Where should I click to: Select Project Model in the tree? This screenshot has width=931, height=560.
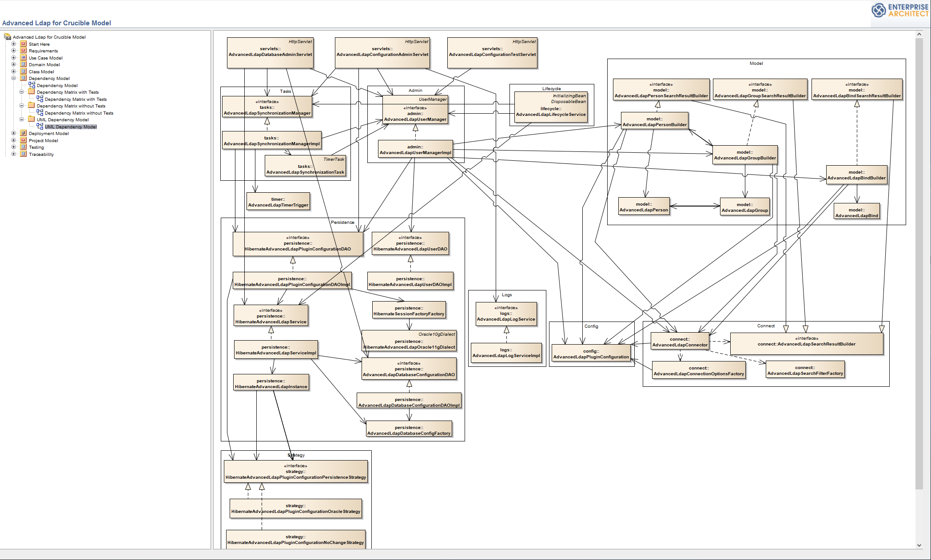click(43, 140)
